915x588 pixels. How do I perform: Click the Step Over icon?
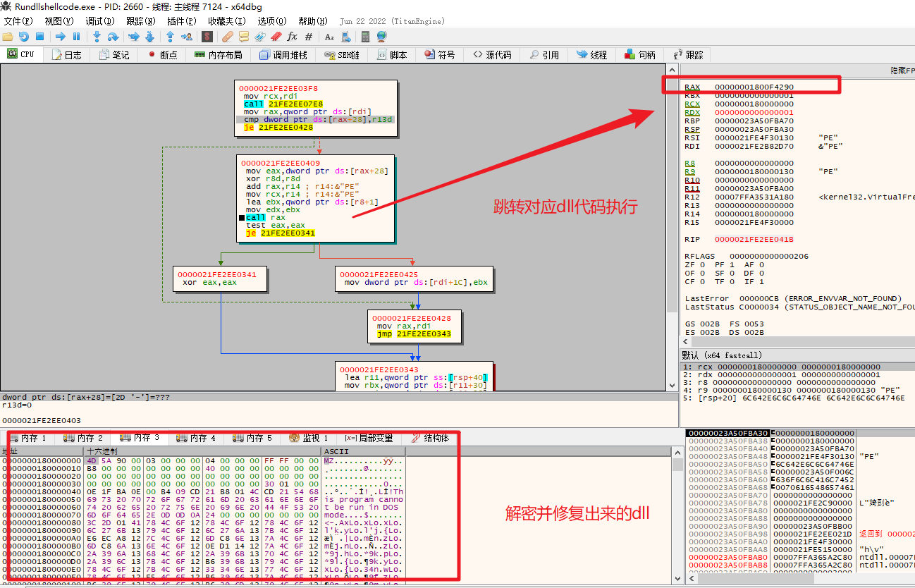113,37
